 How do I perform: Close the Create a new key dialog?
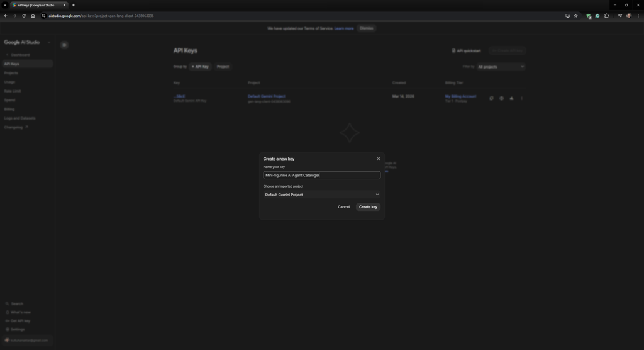[378, 159]
